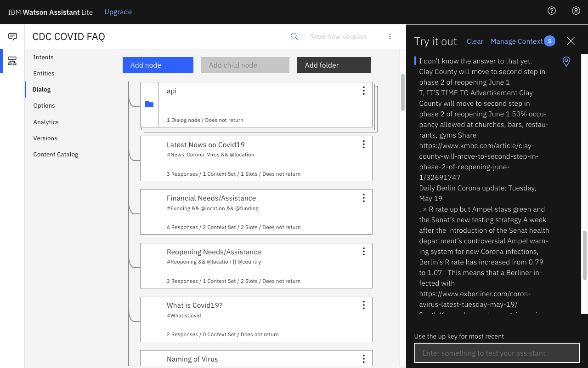Select the What is Covid19? node
The height and width of the screenshot is (368, 588).
256,319
